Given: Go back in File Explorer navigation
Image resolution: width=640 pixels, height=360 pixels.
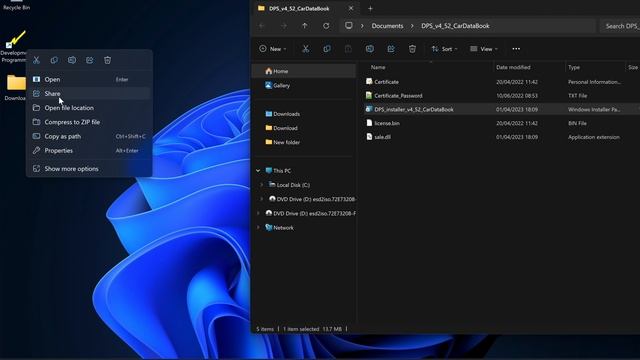Looking at the screenshot, I should (262, 26).
